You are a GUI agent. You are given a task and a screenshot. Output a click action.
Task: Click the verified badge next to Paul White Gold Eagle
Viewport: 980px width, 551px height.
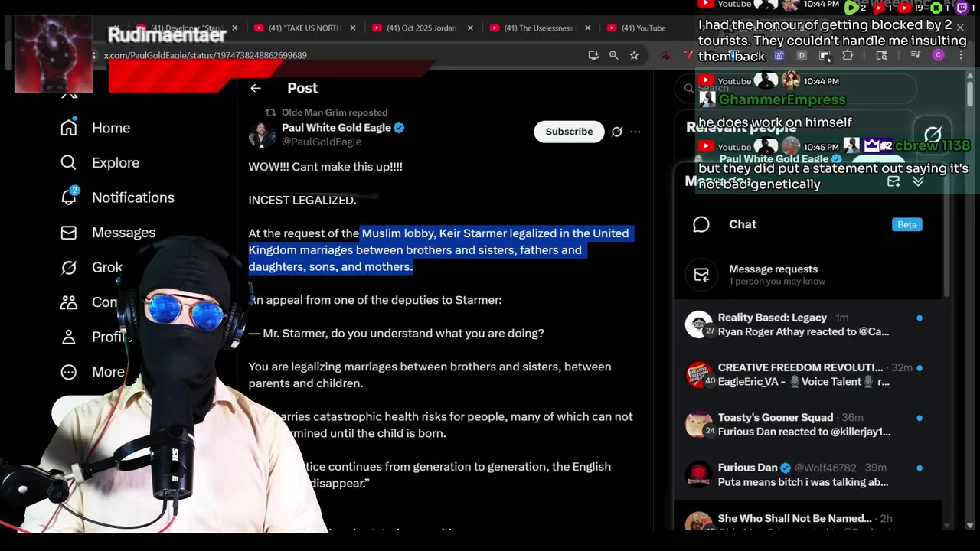coord(399,128)
